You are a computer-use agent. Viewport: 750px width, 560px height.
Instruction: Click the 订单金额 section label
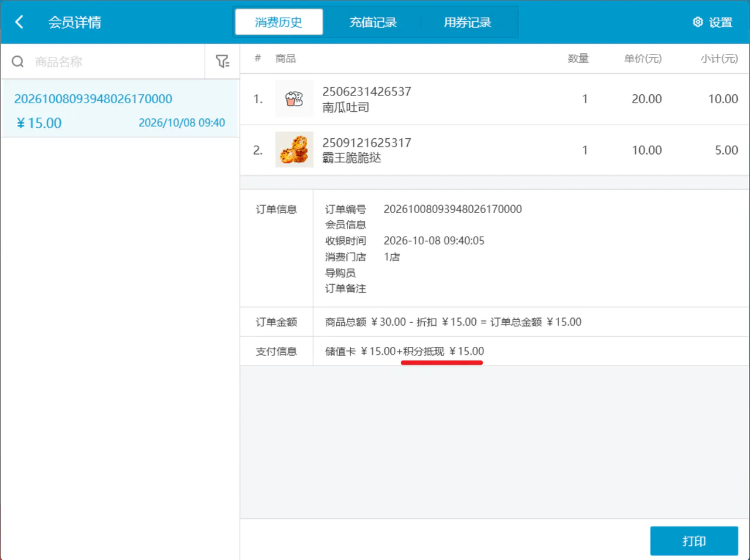(x=277, y=322)
